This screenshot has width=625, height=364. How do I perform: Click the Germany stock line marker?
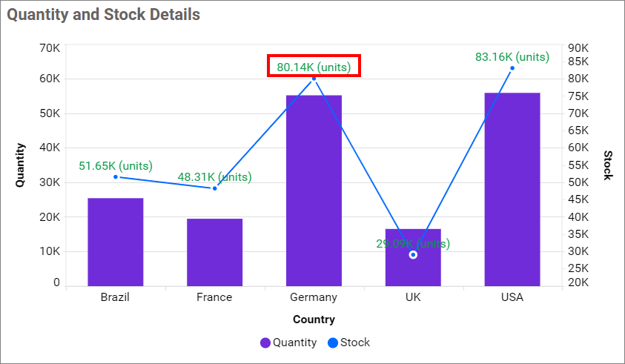(x=314, y=79)
